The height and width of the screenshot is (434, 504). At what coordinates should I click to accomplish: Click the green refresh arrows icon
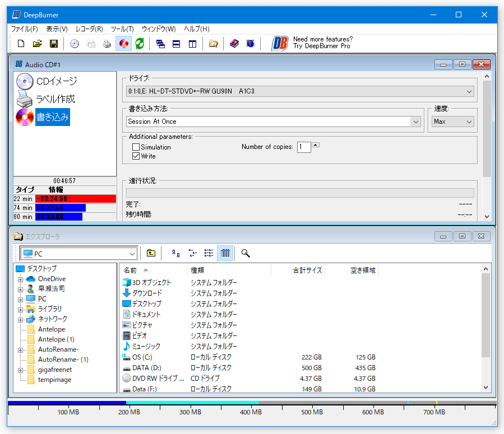pos(140,44)
